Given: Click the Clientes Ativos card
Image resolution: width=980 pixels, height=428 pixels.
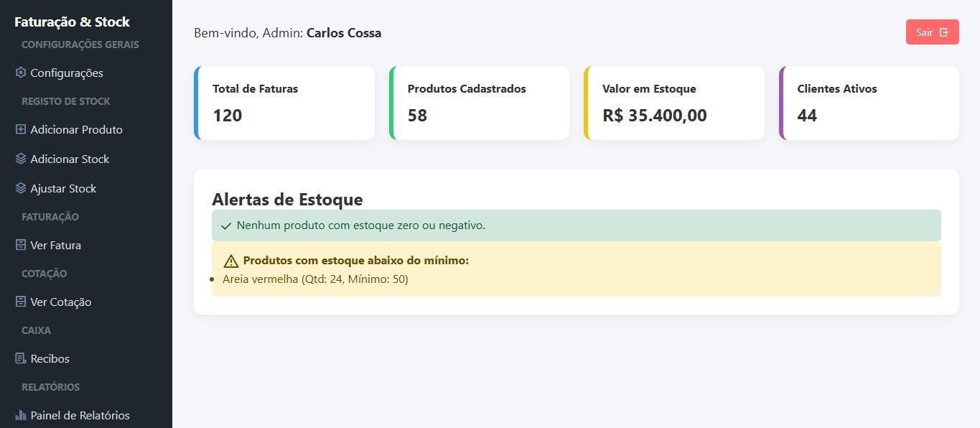Looking at the screenshot, I should (869, 102).
